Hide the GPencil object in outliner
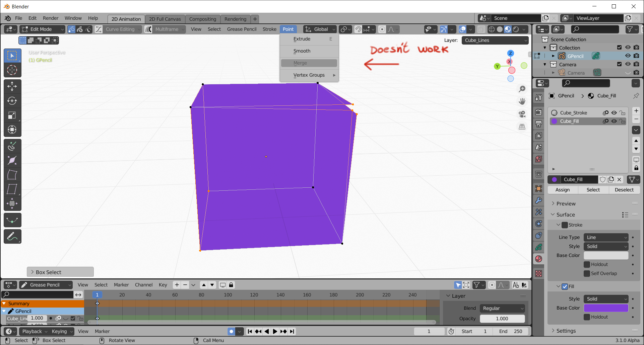 coord(628,56)
